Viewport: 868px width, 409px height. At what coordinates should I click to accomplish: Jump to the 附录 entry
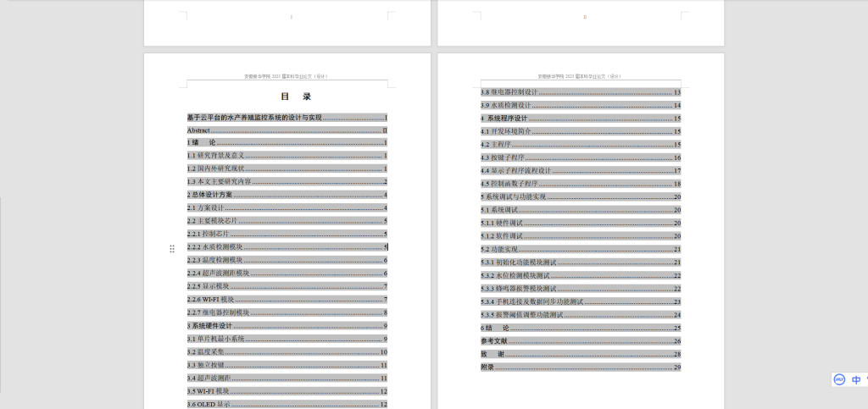(x=487, y=367)
